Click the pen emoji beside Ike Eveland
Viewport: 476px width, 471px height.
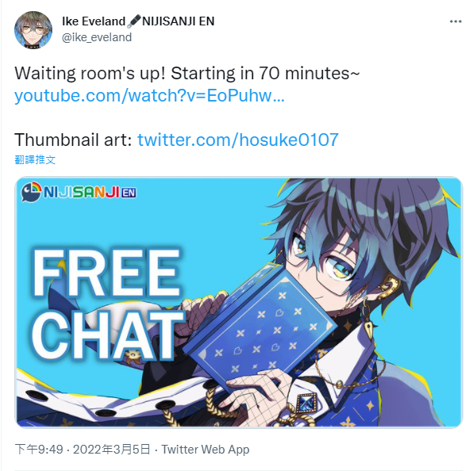[133, 21]
